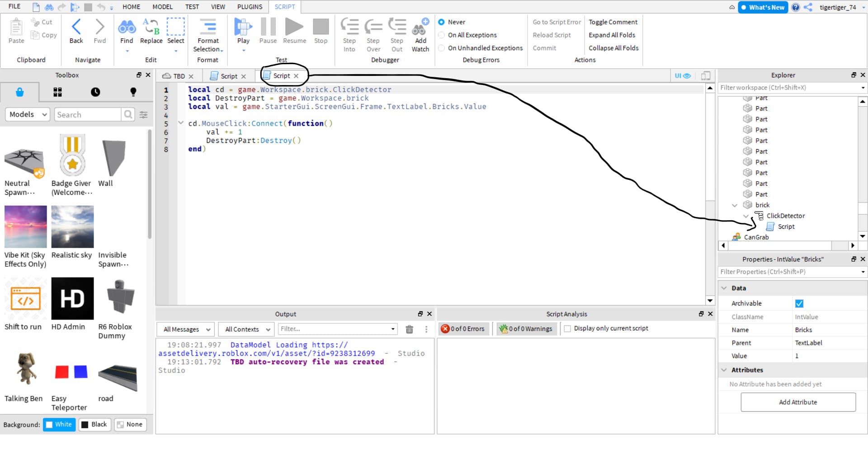The height and width of the screenshot is (452, 868).
Task: Toggle the Archivable checkbox in Properties
Action: point(799,304)
